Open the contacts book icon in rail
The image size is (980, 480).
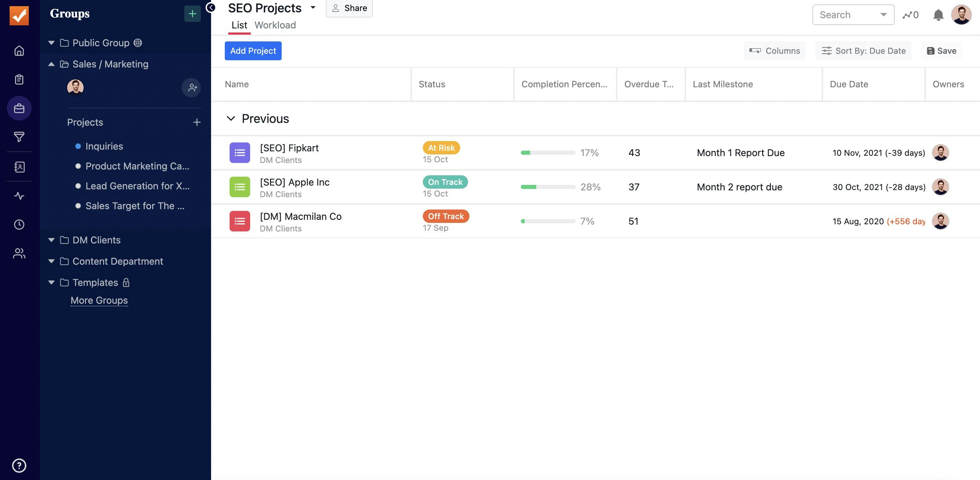pos(19,167)
